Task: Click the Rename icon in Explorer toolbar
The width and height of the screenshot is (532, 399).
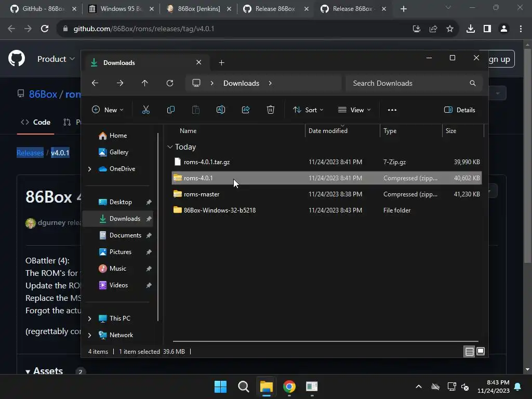Action: (220, 110)
